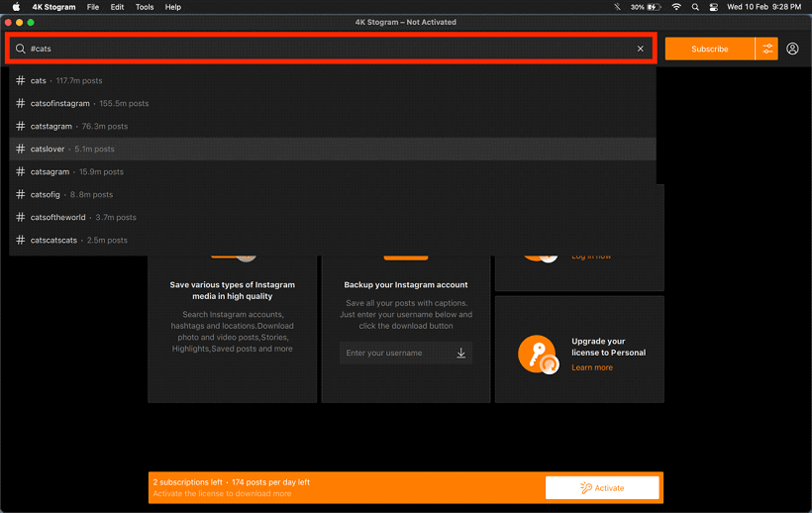Click the download arrow beside username field
This screenshot has width=812, height=513.
coord(460,353)
